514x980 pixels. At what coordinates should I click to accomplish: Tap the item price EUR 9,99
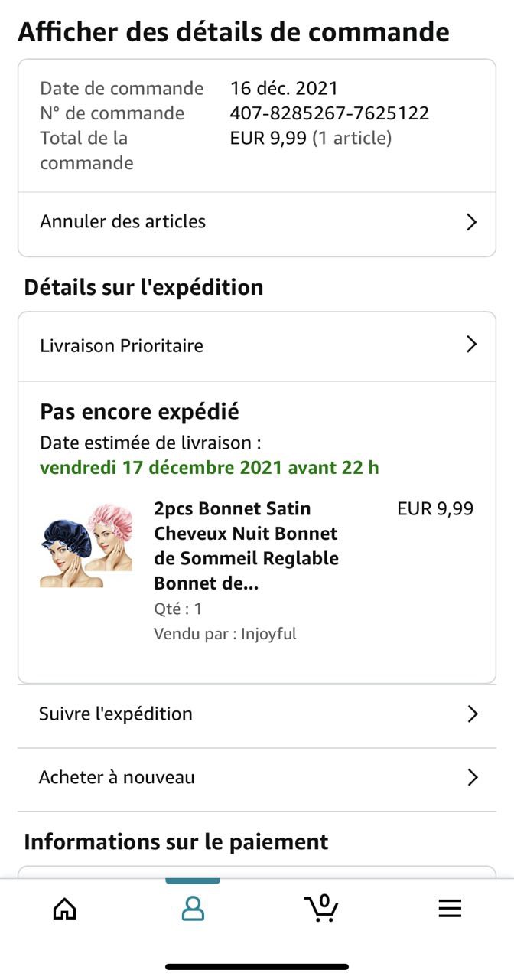point(435,509)
